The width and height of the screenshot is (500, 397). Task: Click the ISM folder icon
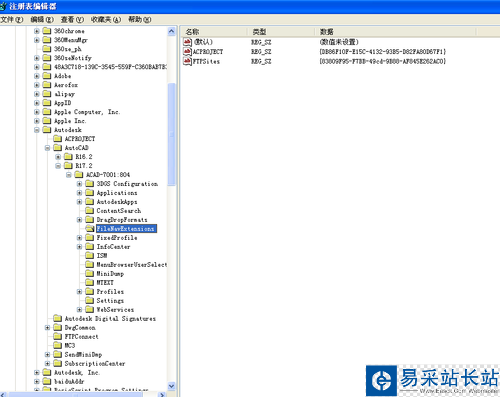[89, 256]
